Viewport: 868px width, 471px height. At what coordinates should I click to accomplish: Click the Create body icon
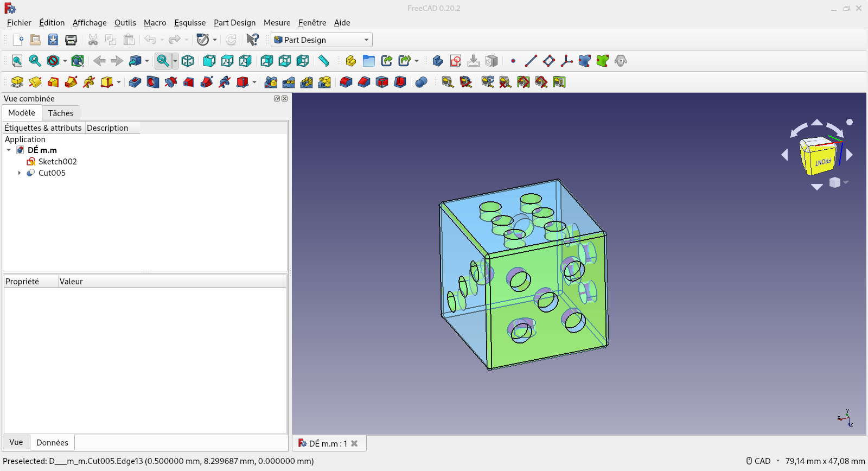pos(438,61)
